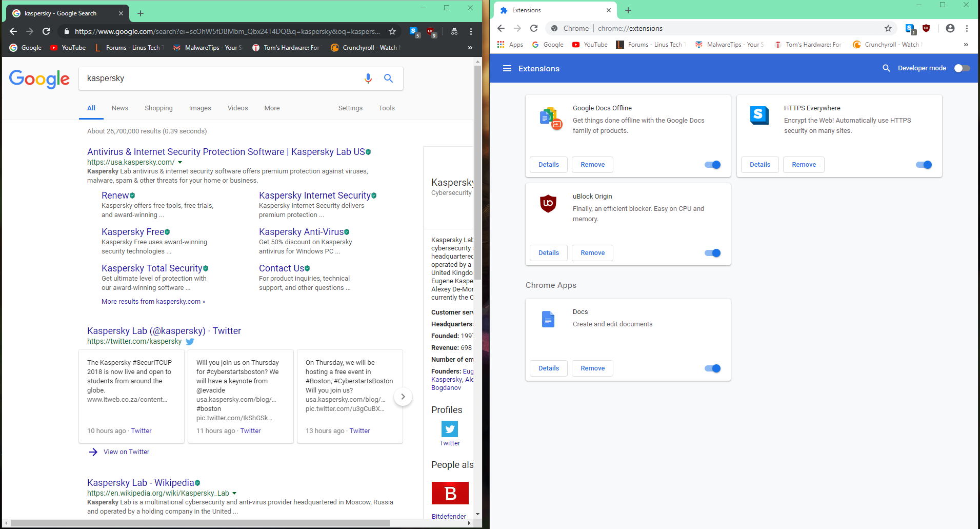Reload the Kaspersky Google Search page
Screen dimensions: 980x529
click(46, 31)
